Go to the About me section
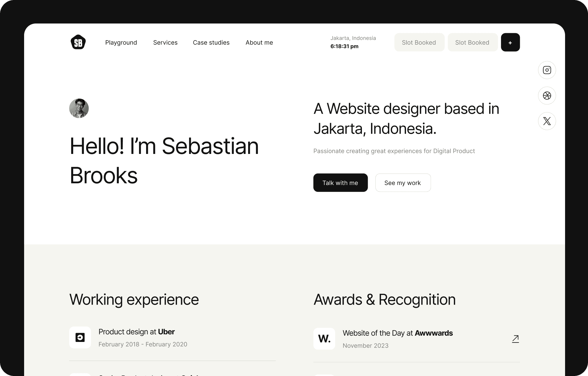588x376 pixels. coord(259,42)
